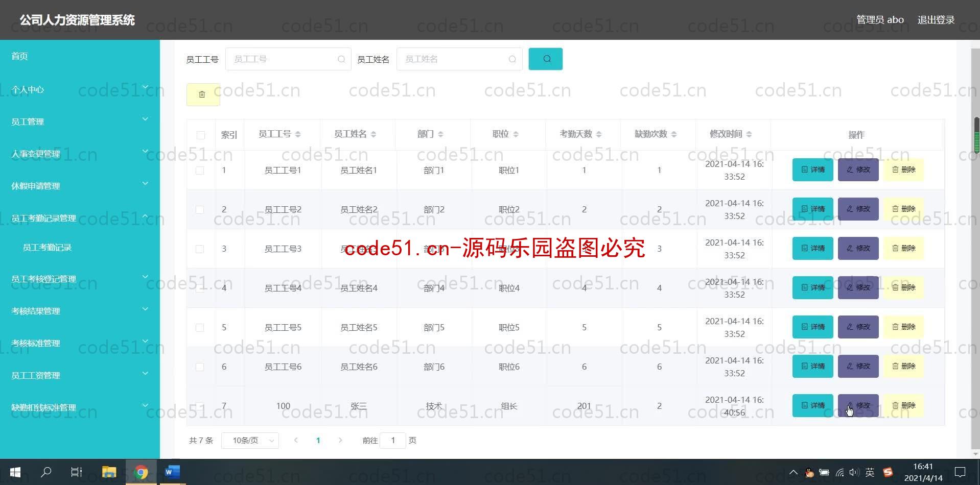Expand the 员工管理 sidebar menu
The width and height of the screenshot is (980, 485).
coord(80,122)
